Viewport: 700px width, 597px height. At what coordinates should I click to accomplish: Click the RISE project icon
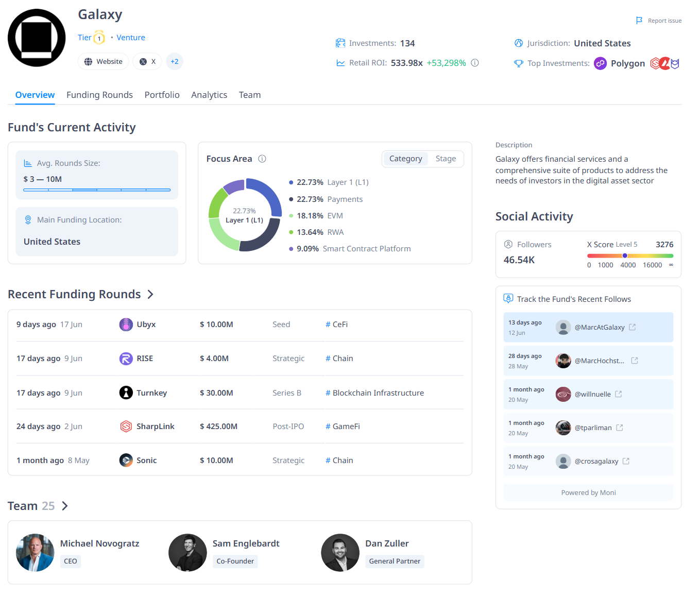(x=126, y=359)
